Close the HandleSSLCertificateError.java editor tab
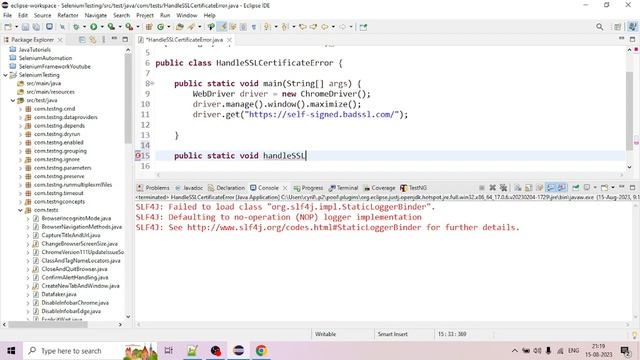Viewport: 640px width, 360px height. click(229, 40)
